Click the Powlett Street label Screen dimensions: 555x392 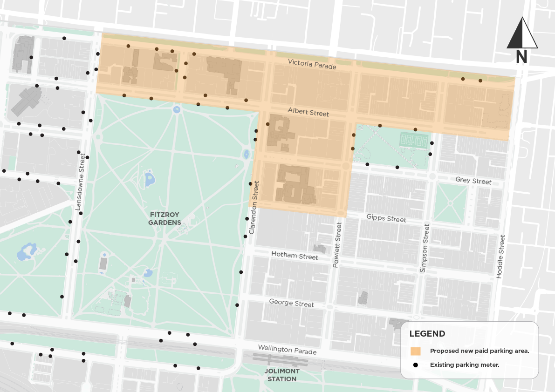pos(337,244)
